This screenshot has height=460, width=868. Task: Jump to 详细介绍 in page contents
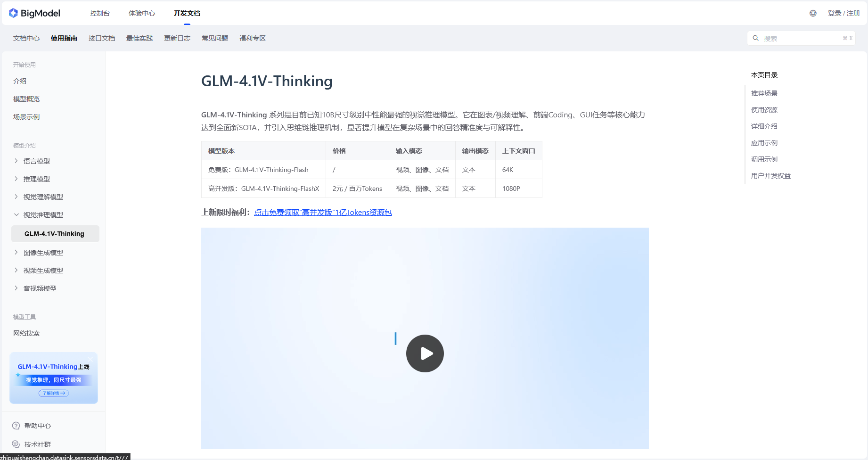point(764,126)
